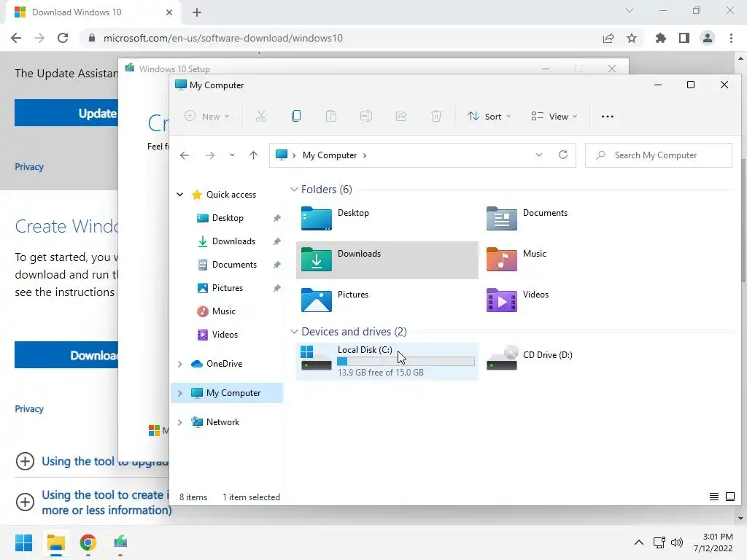Screen dimensions: 747x560
Task: Select the highlighted Downloads folder tile
Action: (387, 260)
